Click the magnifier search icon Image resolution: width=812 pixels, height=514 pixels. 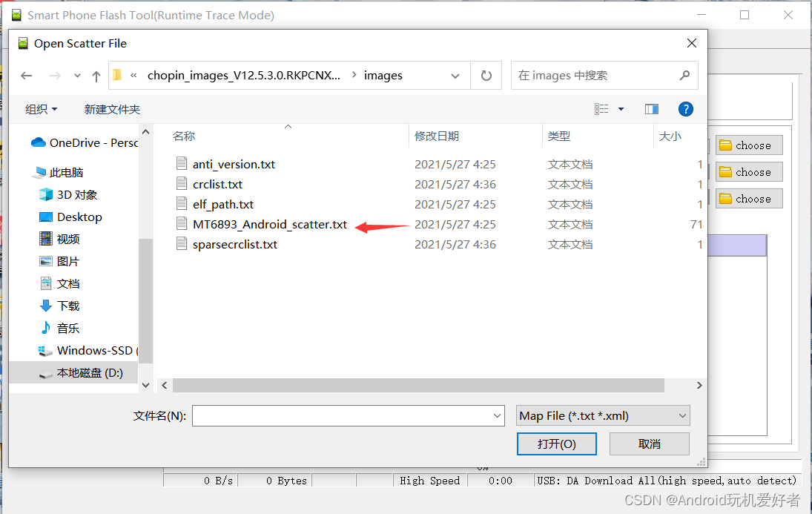pyautogui.click(x=684, y=76)
